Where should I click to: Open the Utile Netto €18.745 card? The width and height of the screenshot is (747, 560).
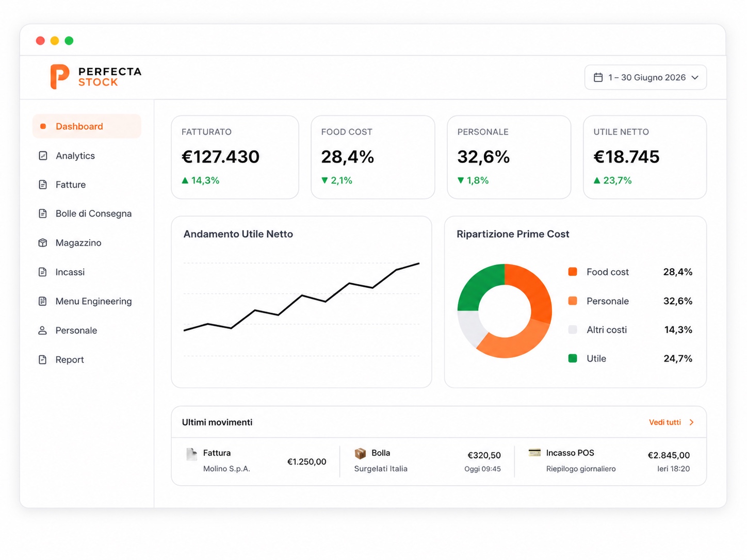pos(645,157)
